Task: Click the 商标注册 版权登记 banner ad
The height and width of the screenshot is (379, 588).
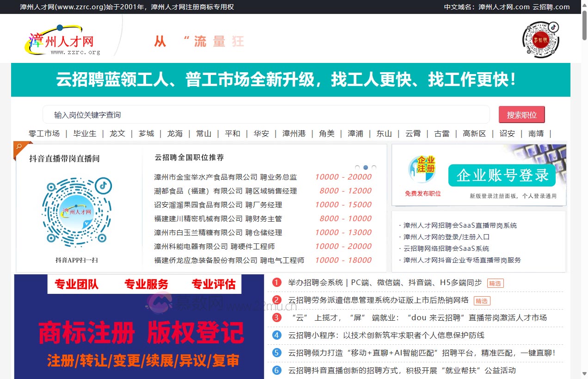Action: tap(139, 327)
